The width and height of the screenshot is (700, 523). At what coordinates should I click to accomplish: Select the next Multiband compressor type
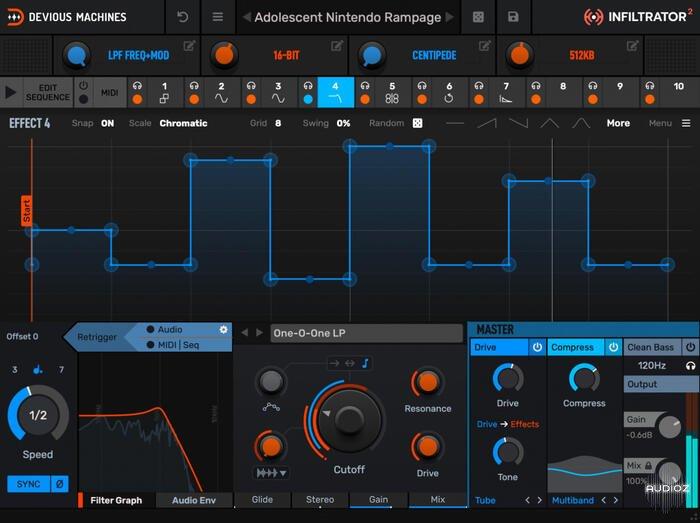click(x=616, y=500)
